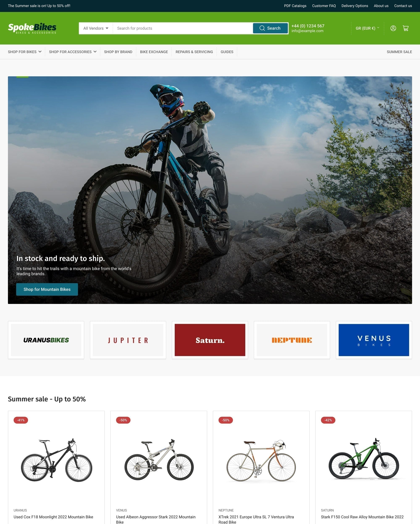Click the Neptune brand logo icon
The width and height of the screenshot is (420, 524).
click(292, 340)
